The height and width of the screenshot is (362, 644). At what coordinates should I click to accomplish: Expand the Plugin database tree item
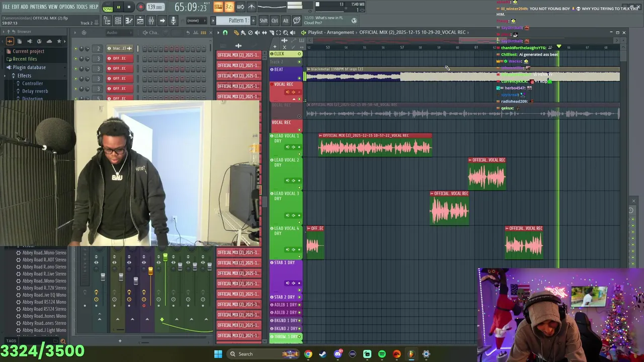(x=29, y=67)
